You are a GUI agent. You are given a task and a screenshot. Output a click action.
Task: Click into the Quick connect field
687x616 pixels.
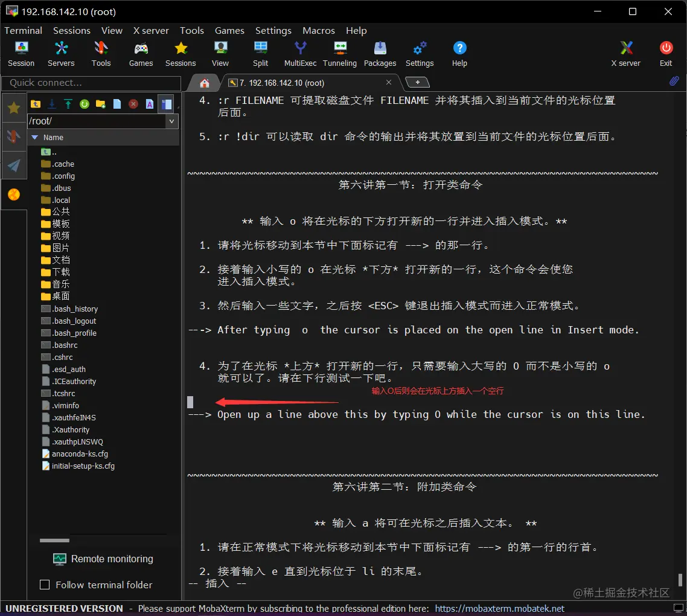pyautogui.click(x=91, y=83)
